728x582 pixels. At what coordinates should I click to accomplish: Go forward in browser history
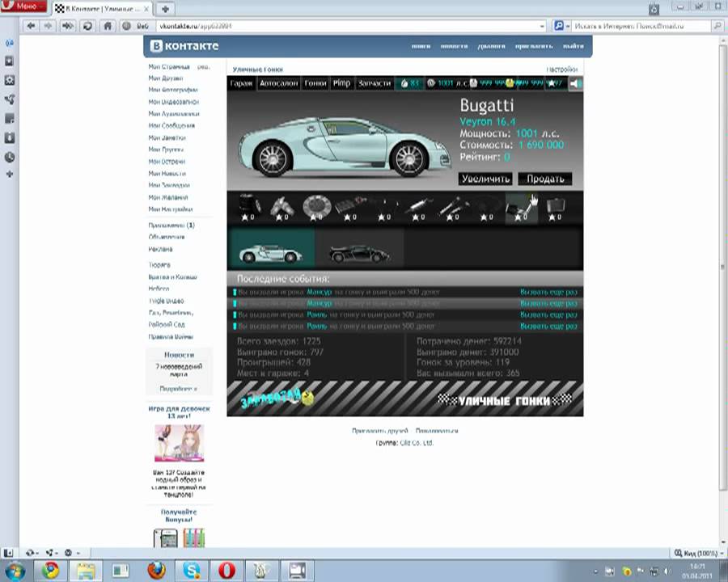[x=48, y=26]
